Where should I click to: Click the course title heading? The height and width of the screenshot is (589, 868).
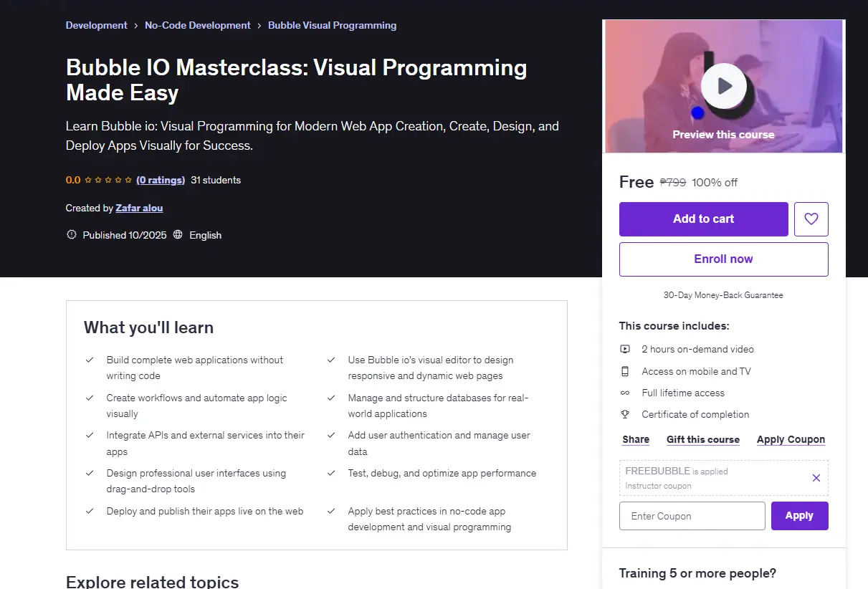[297, 80]
